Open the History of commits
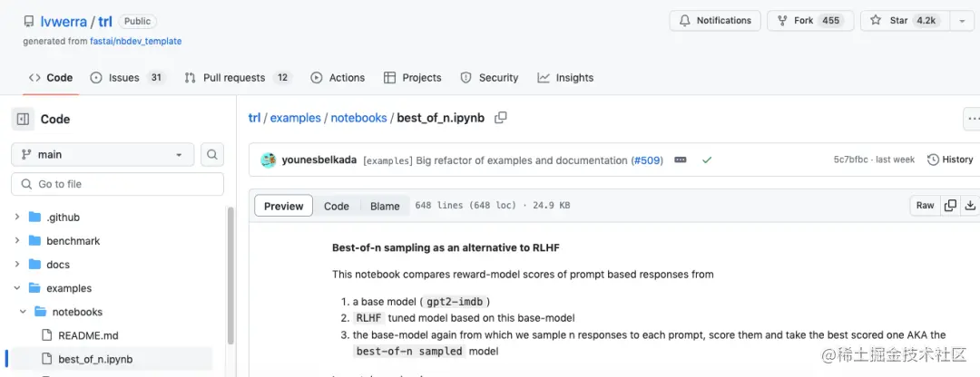The width and height of the screenshot is (980, 377). tap(950, 159)
